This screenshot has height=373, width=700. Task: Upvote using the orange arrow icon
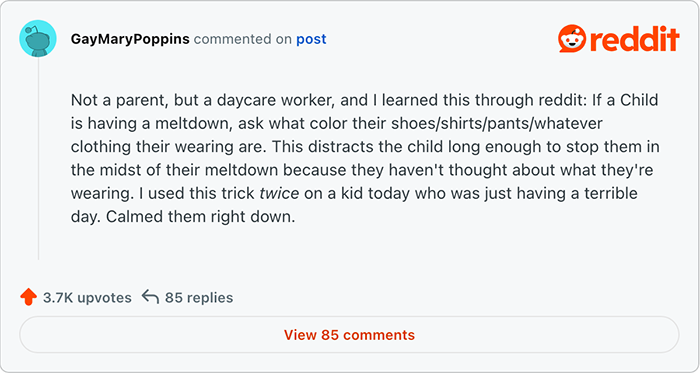click(29, 297)
